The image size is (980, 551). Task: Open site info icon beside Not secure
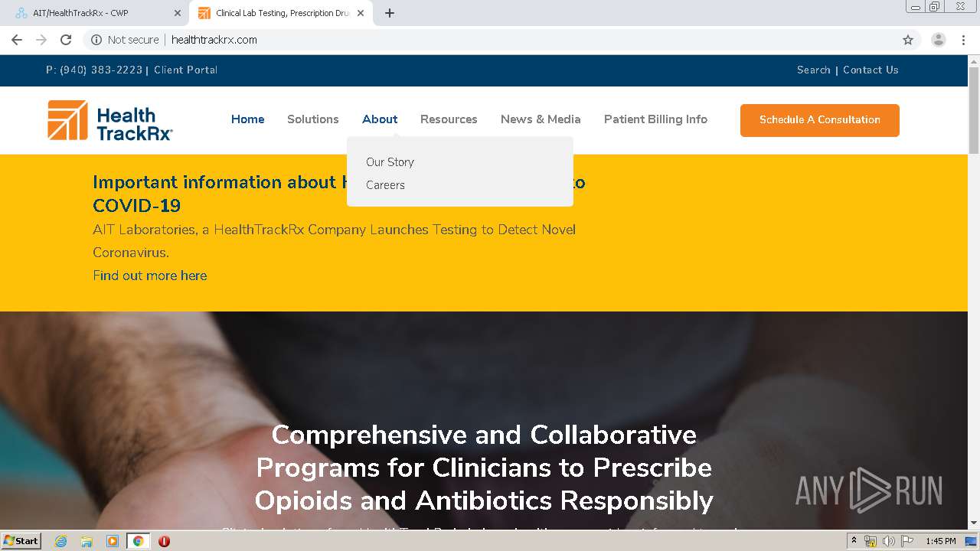click(x=96, y=40)
